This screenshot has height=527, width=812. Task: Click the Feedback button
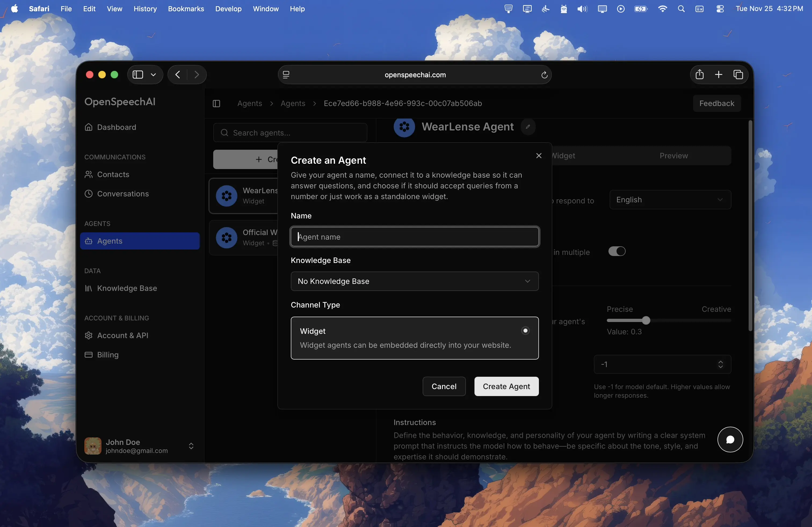(x=716, y=104)
